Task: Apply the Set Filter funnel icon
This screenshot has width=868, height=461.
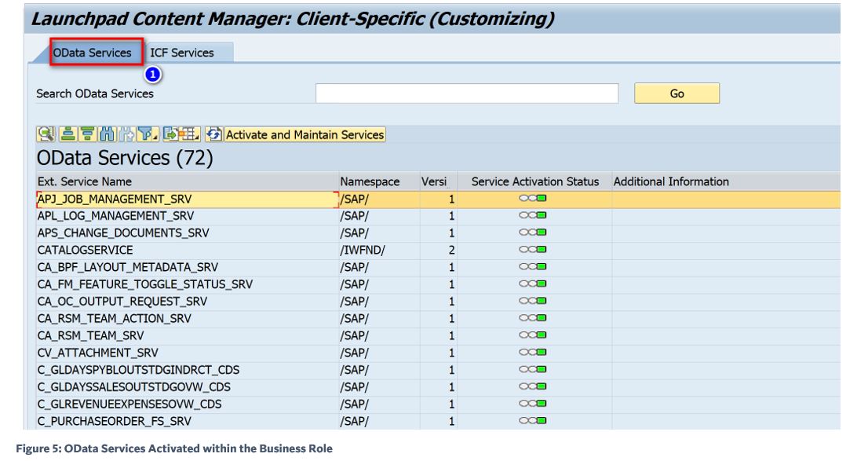Action: pyautogui.click(x=144, y=134)
